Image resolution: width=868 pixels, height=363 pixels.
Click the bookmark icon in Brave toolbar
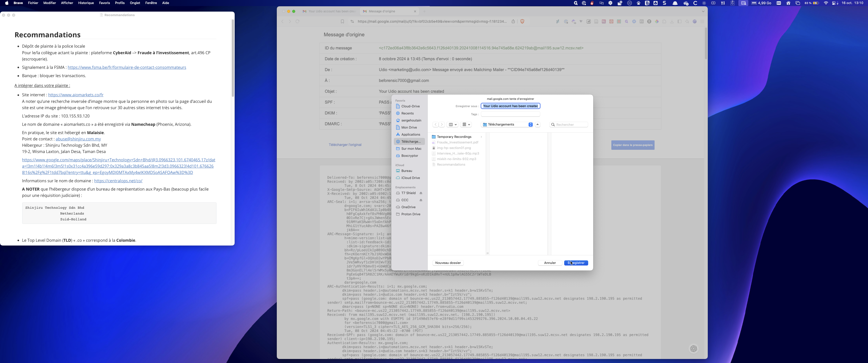tap(342, 21)
